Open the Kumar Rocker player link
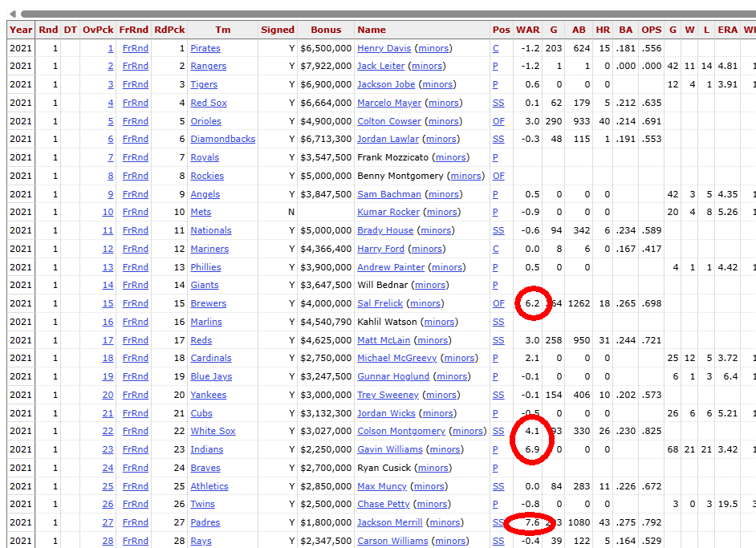Viewport: 756px width, 548px height. (388, 212)
